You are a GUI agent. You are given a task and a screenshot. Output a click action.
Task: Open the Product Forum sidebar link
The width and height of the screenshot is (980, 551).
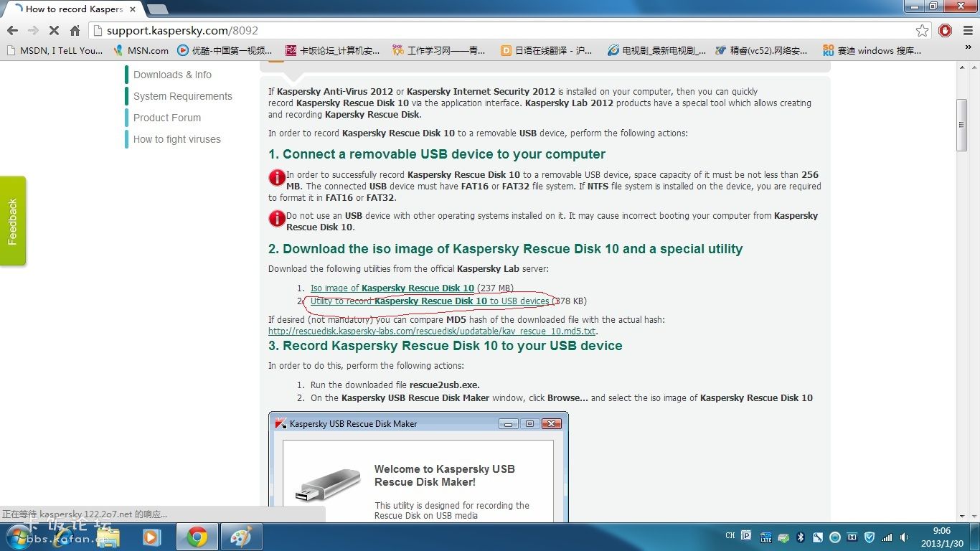pos(166,118)
